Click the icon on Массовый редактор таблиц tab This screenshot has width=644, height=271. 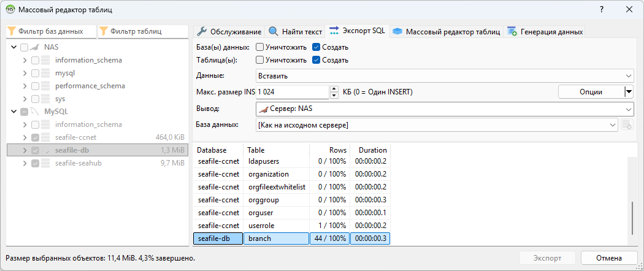click(x=397, y=32)
